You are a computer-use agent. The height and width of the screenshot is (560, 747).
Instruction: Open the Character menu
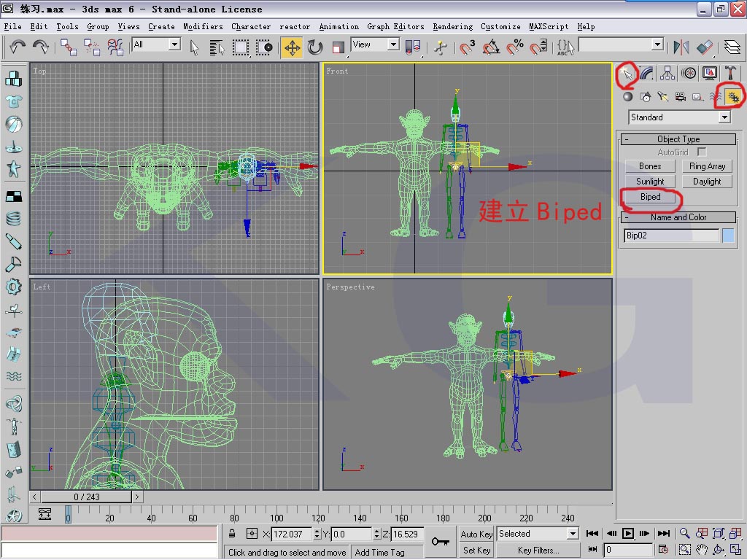251,27
